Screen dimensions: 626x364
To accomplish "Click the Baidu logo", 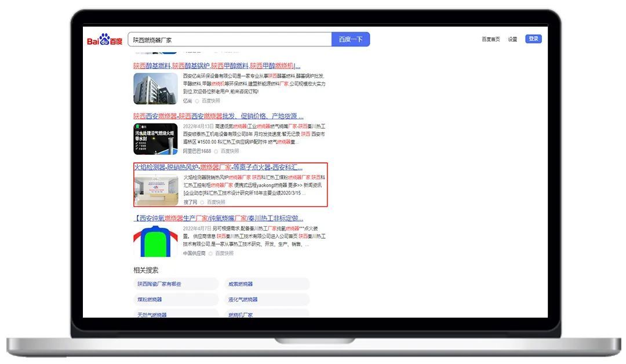I will 104,40.
